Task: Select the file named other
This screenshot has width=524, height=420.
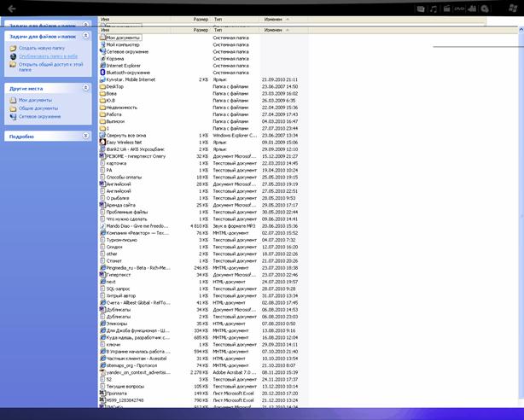Action: [x=112, y=254]
